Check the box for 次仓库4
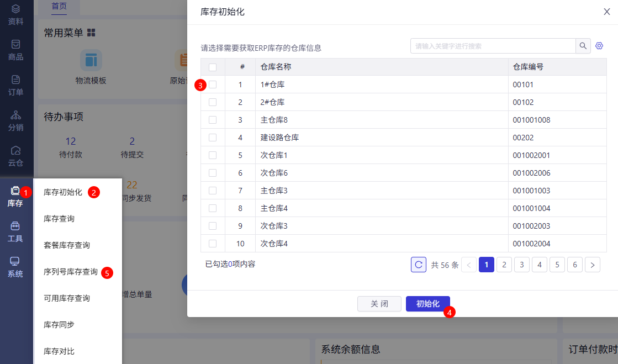The image size is (618, 364). point(213,244)
